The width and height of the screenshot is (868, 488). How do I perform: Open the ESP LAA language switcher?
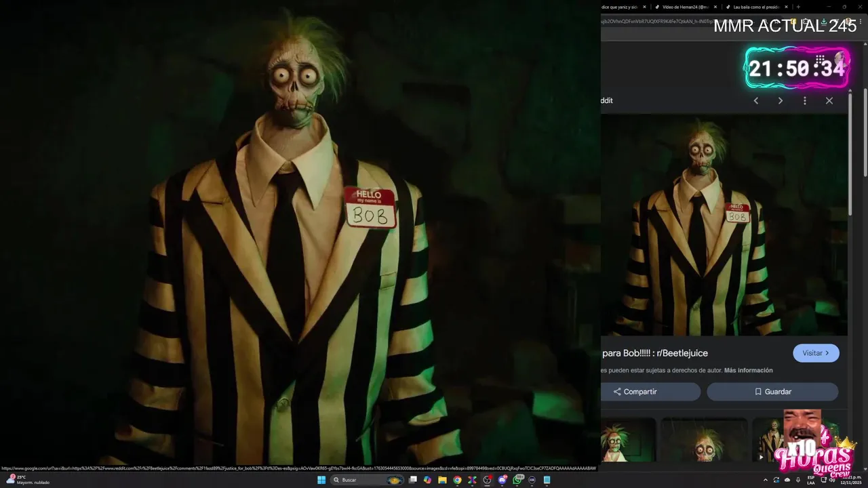point(811,480)
